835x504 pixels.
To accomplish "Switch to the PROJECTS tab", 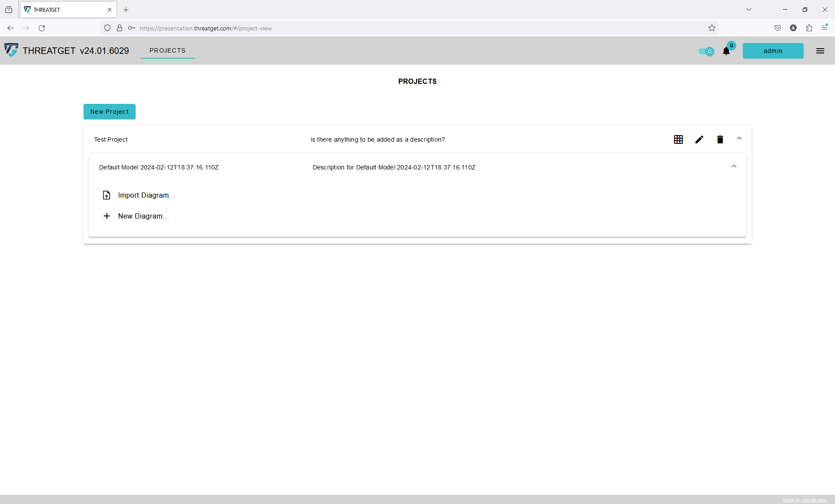I will click(167, 50).
